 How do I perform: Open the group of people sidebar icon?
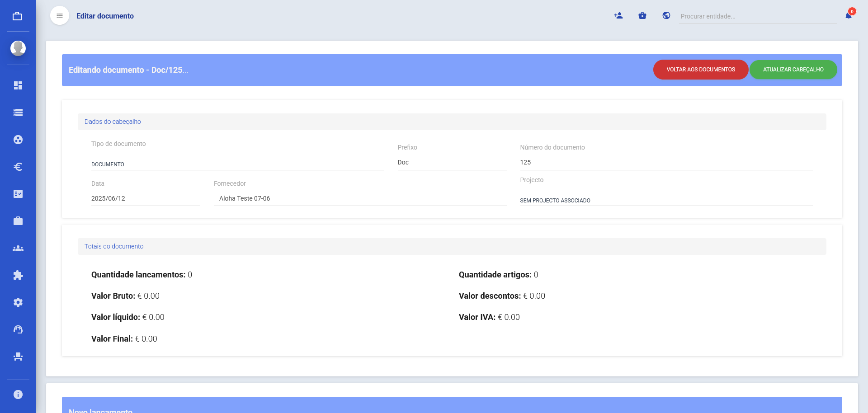tap(18, 248)
